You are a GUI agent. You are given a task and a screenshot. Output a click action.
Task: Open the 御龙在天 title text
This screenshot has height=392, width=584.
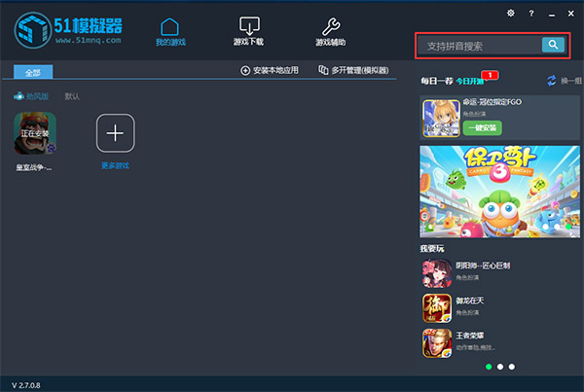coord(470,301)
